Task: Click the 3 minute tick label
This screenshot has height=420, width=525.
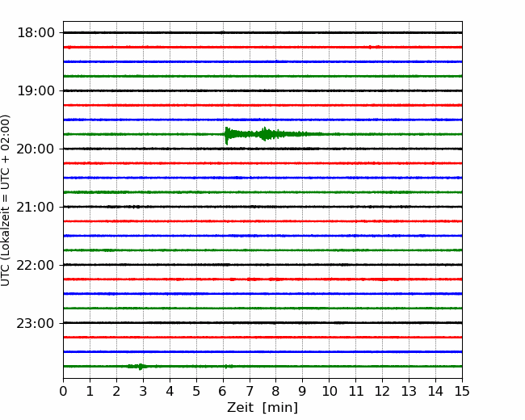Action: point(143,393)
